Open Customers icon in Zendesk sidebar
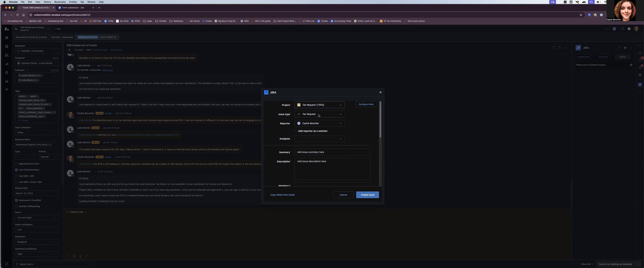The height and width of the screenshot is (268, 644). [6, 55]
